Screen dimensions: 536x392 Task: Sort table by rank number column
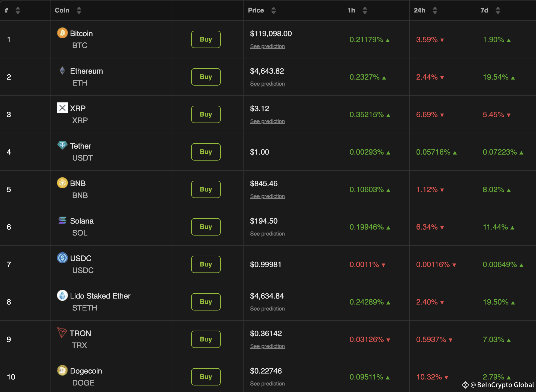coord(18,10)
